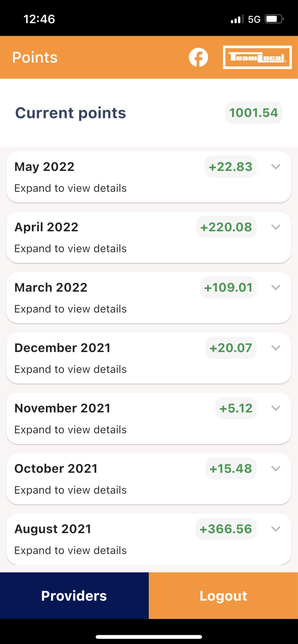The height and width of the screenshot is (644, 298).
Task: Select the current points 1001.54 badge
Action: coord(254,113)
